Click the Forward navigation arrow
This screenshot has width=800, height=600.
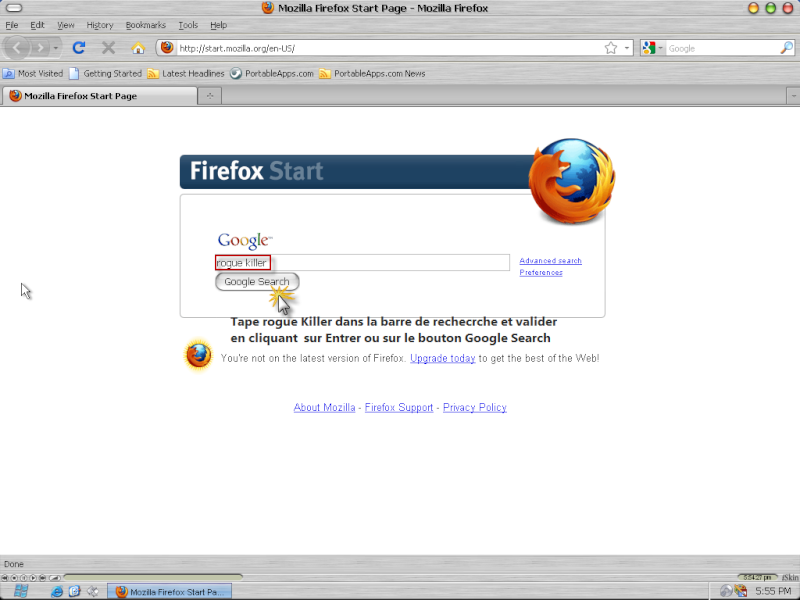40,48
